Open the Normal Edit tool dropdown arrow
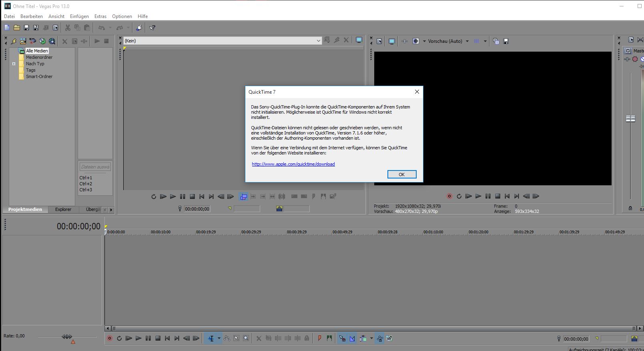This screenshot has width=644, height=351. 219,338
